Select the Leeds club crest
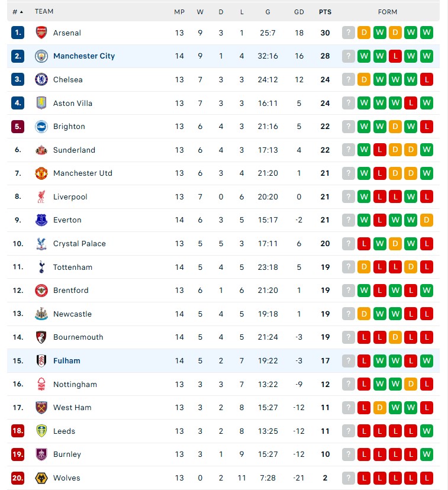448x490 pixels. coord(41,431)
